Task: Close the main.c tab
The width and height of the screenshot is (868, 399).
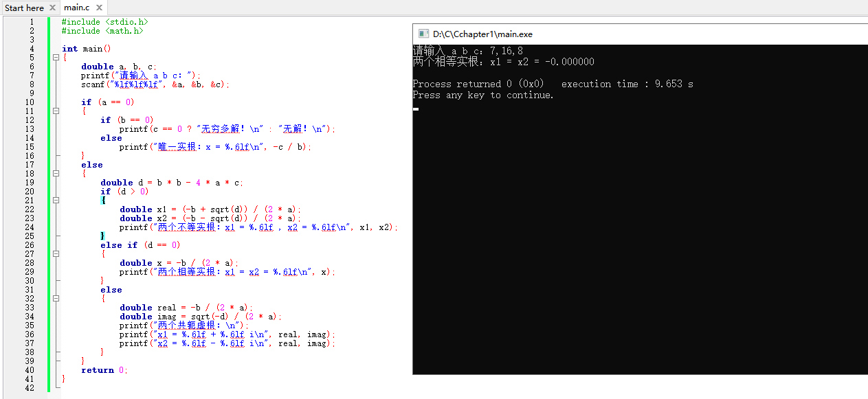Action: (99, 8)
